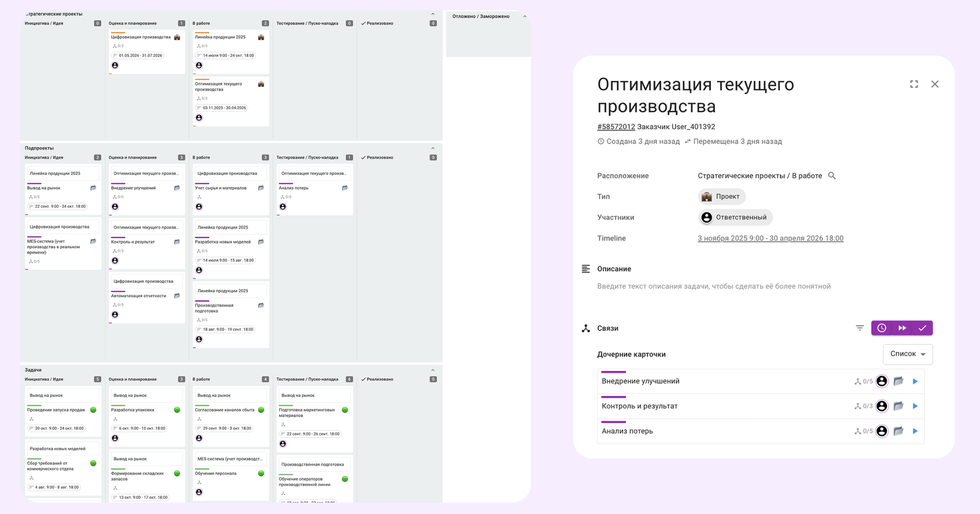Toggle the green status dot on Разработка упаковки
The width and height of the screenshot is (980, 514).
tap(177, 410)
